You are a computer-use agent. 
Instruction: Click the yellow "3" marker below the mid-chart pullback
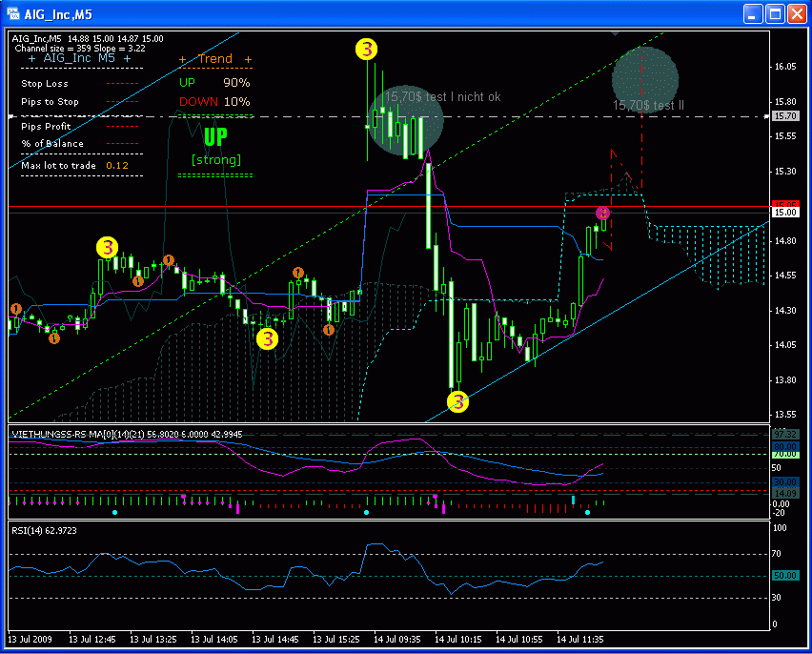(x=267, y=339)
